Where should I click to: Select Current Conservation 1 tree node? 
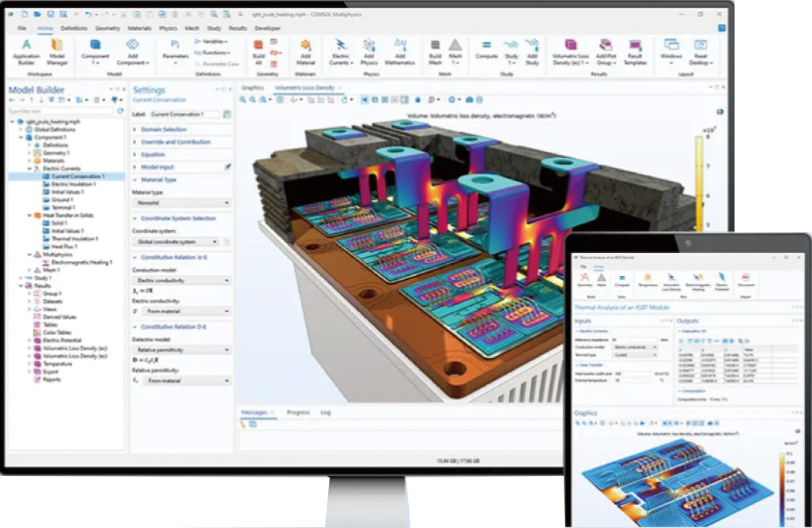click(x=77, y=176)
